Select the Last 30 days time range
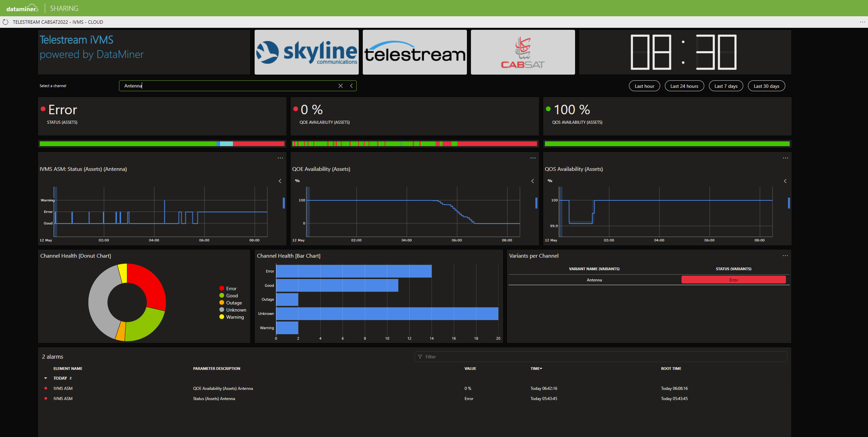 766,86
